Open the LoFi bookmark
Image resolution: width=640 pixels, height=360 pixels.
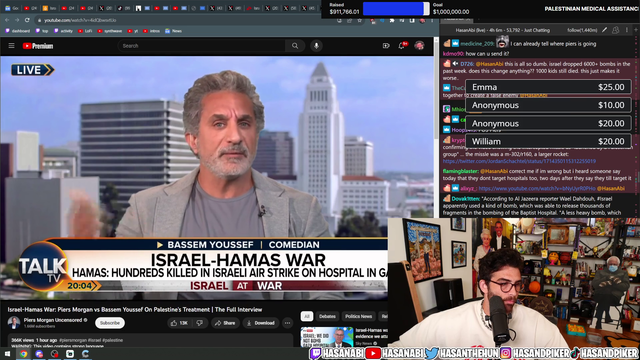click(x=85, y=31)
